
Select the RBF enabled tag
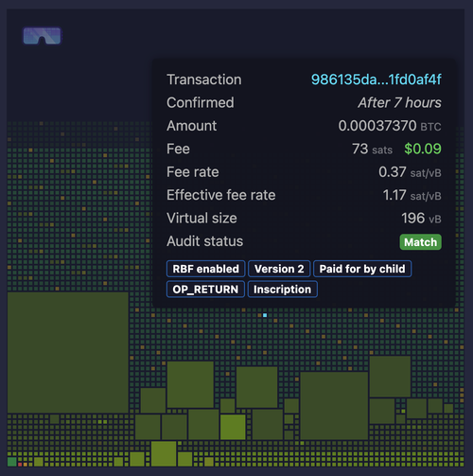(205, 269)
